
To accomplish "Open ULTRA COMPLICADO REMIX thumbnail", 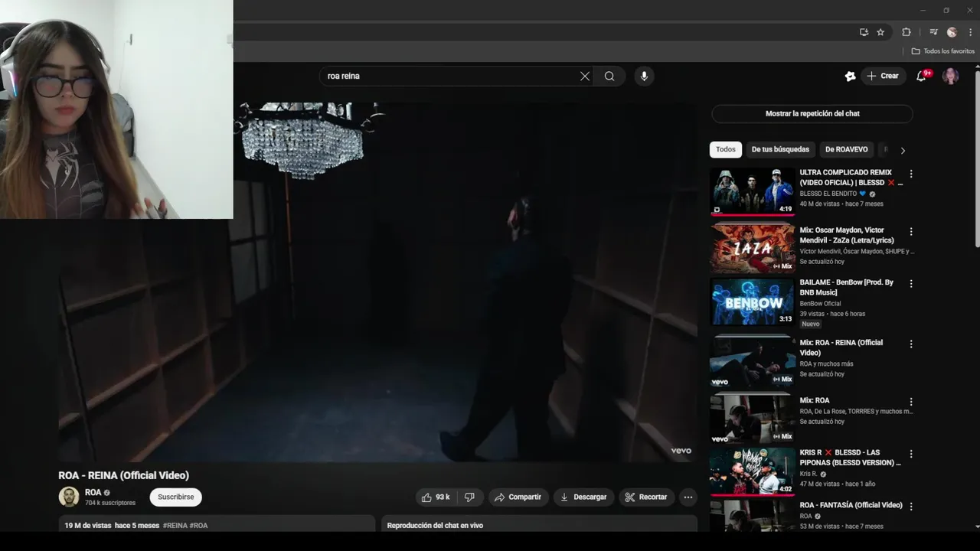I will point(753,191).
